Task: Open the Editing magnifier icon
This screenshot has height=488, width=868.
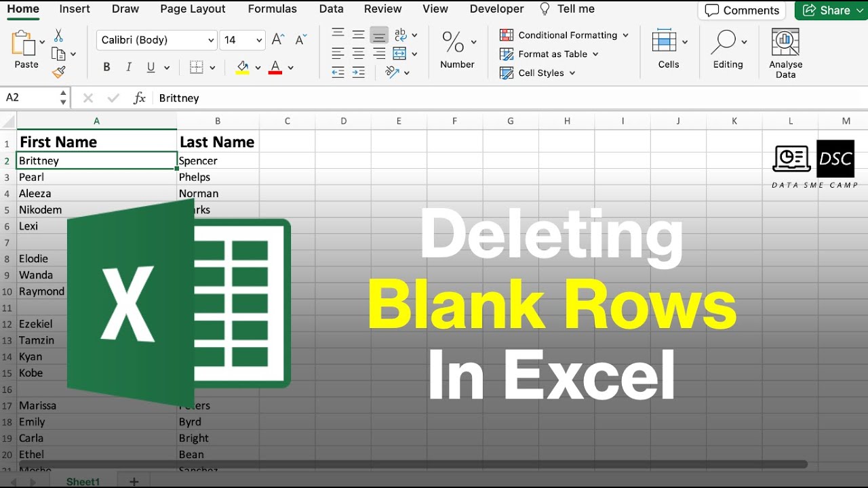Action: point(723,42)
